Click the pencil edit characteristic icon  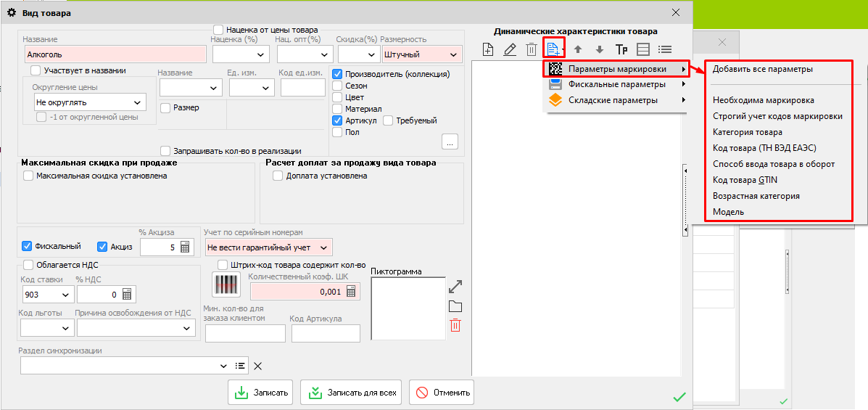click(510, 49)
